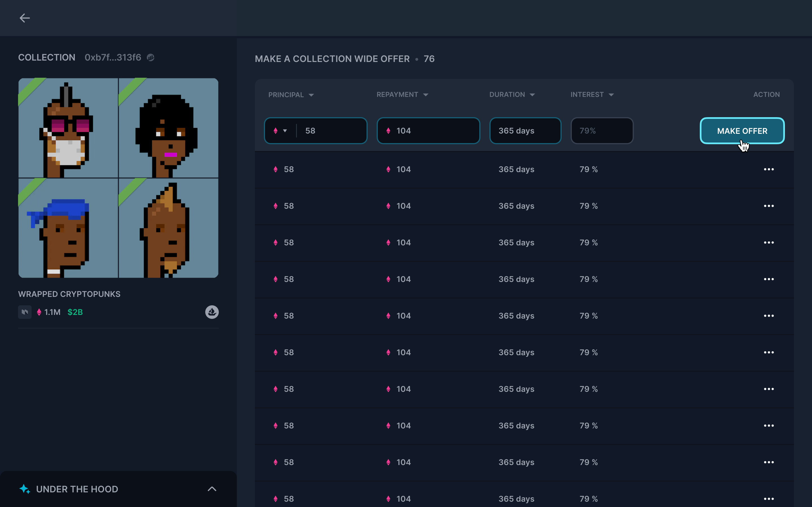Click the sparkle icon beside Under The Hood
The width and height of the screenshot is (812, 507).
[25, 489]
